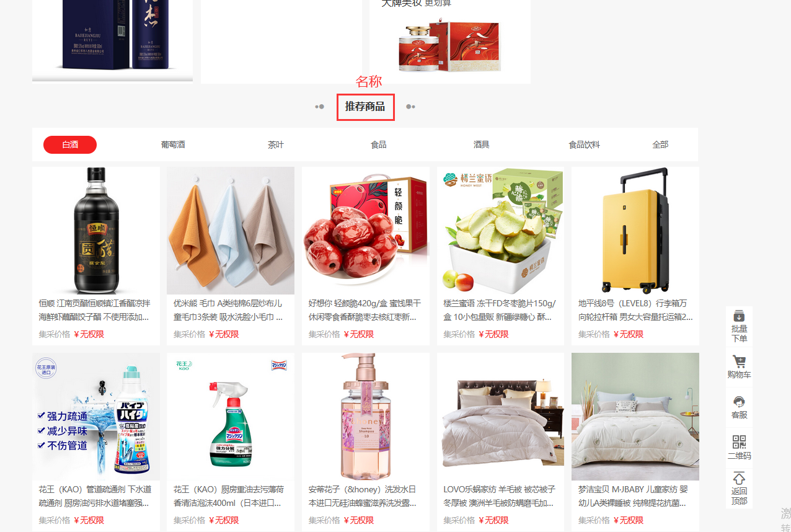The height and width of the screenshot is (532, 791).
Task: Select the 全部 category tab
Action: (x=661, y=144)
